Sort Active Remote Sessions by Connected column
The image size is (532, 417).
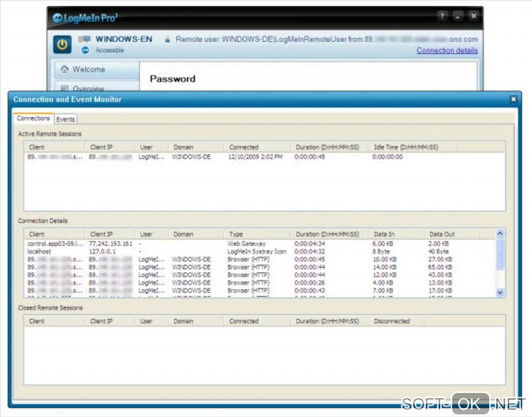pos(257,147)
